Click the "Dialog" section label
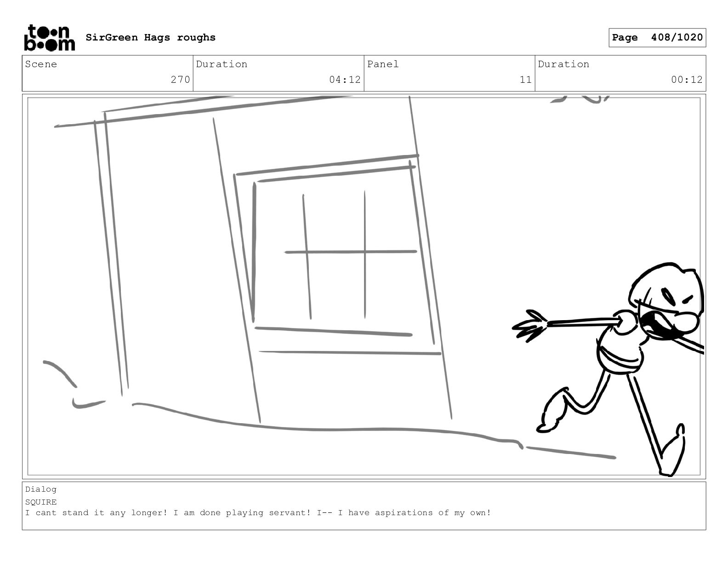 click(x=41, y=489)
